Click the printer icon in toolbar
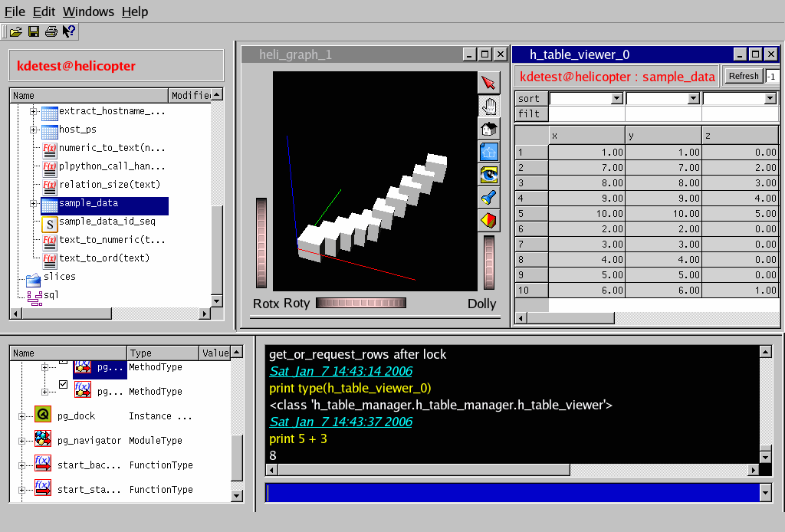Image resolution: width=785 pixels, height=532 pixels. [51, 31]
